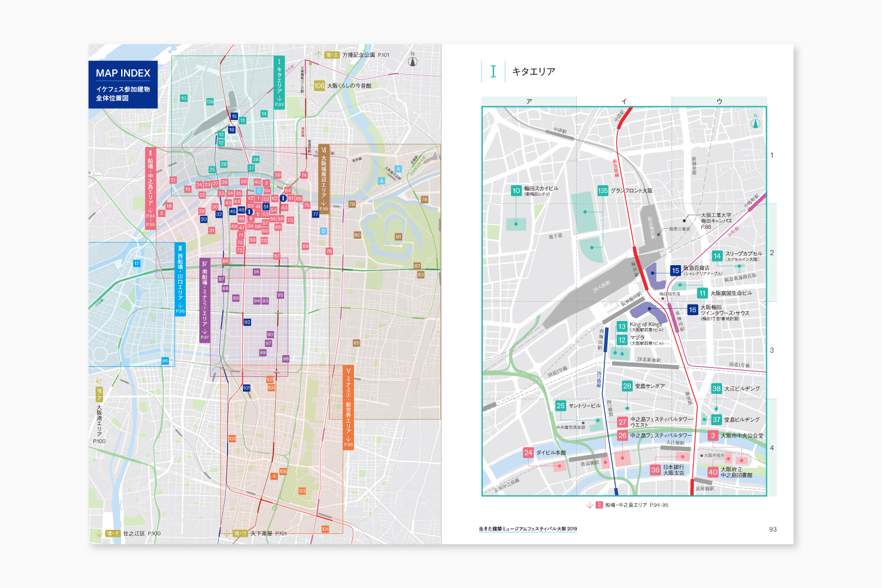The width and height of the screenshot is (882, 588).
Task: Click the column label ア above the map
Action: click(529, 101)
